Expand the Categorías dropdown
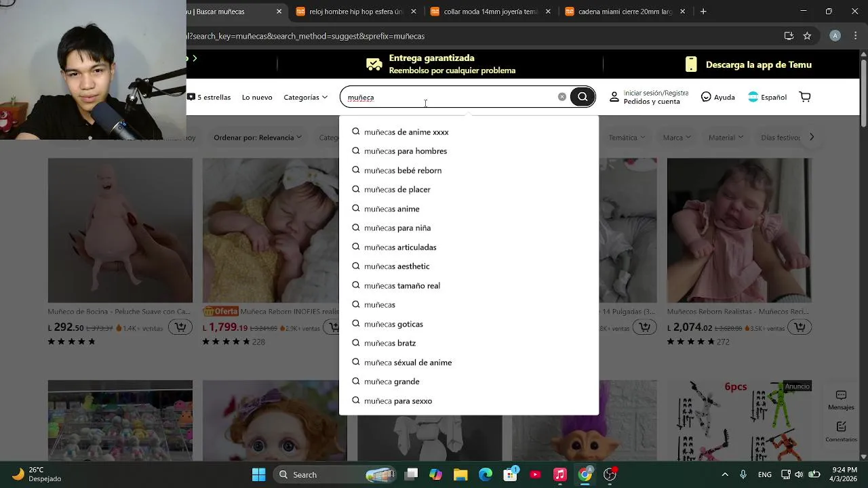 [x=305, y=97]
